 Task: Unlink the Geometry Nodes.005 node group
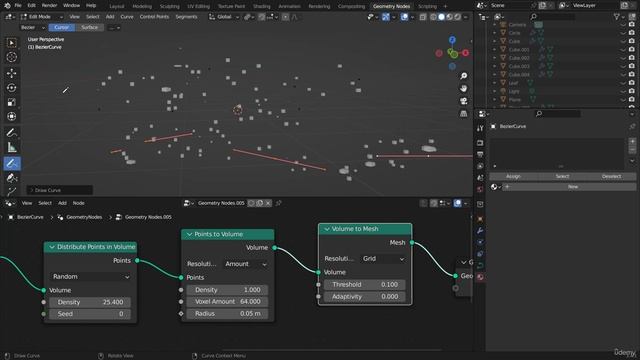pyautogui.click(x=268, y=203)
